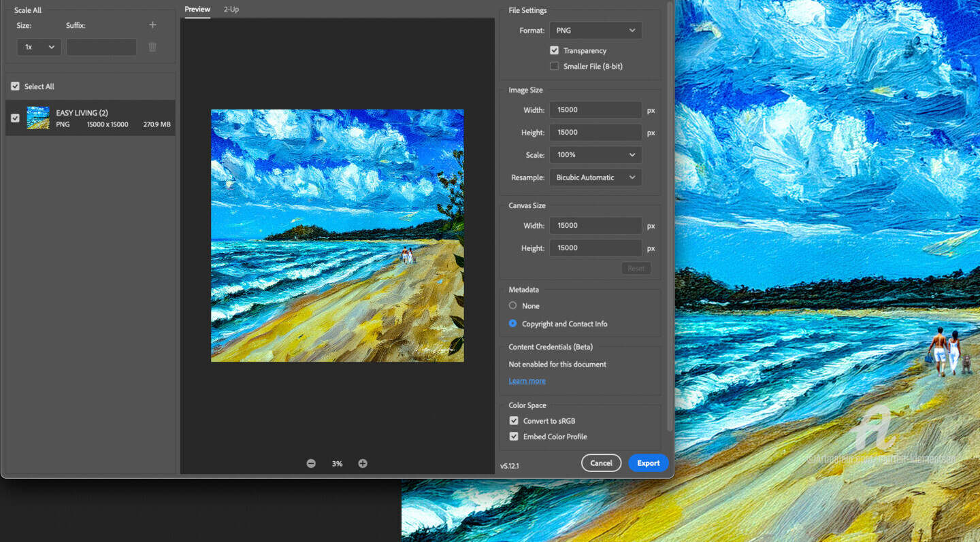
Task: Click the Canvas Size Height field
Action: tap(595, 248)
